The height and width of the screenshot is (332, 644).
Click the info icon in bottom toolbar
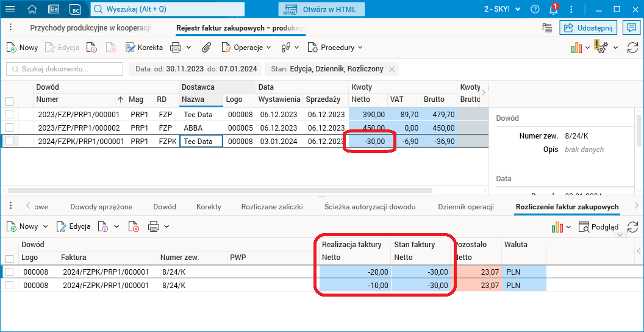103,226
